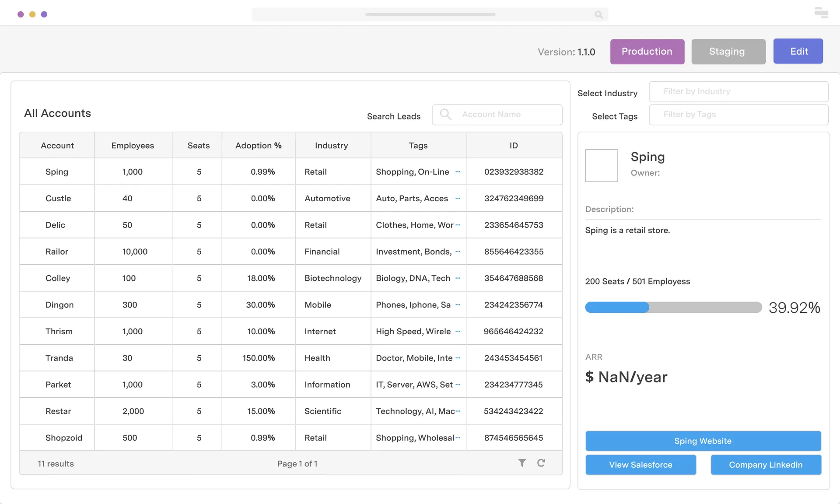
Task: Click the filter funnel icon in table footer
Action: click(x=522, y=463)
